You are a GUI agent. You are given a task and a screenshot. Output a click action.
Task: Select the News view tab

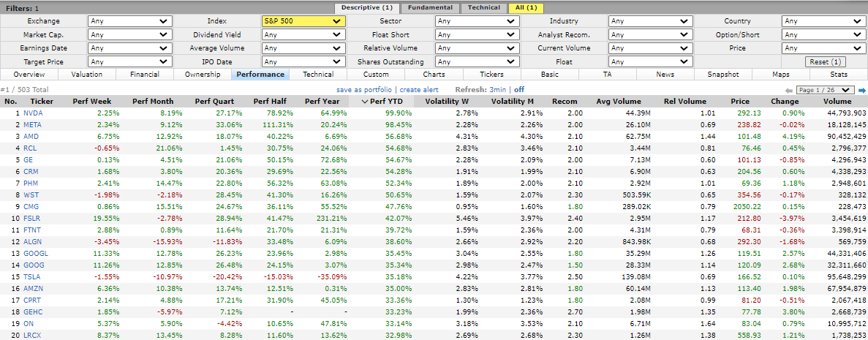coord(665,74)
